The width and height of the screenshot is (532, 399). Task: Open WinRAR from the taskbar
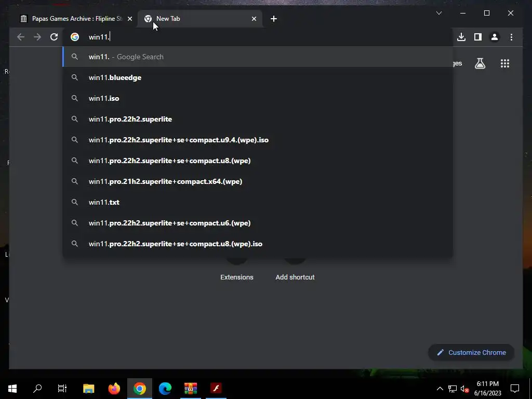click(190, 388)
